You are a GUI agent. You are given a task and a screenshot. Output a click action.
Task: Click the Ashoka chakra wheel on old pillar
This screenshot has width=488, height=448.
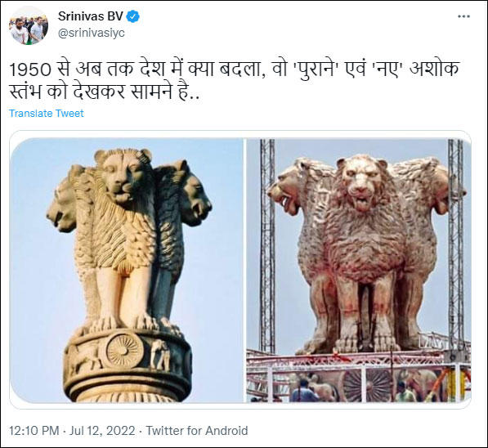point(123,350)
